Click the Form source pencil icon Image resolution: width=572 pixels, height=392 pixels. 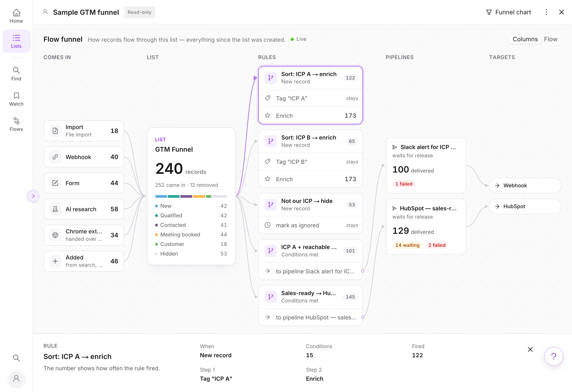55,183
